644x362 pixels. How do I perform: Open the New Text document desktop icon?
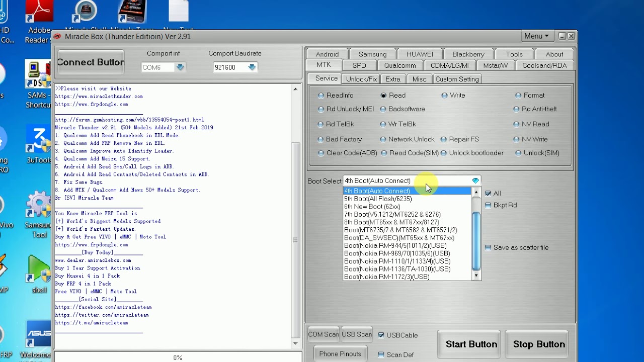point(178,16)
